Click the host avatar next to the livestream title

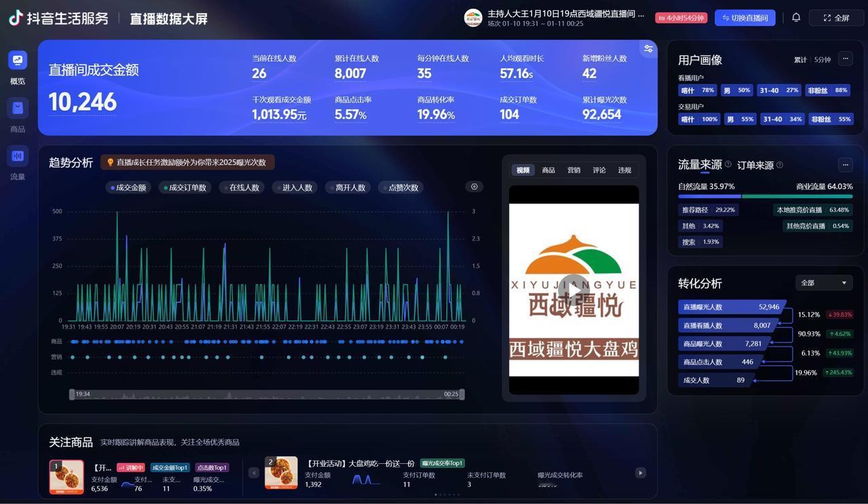pyautogui.click(x=473, y=18)
